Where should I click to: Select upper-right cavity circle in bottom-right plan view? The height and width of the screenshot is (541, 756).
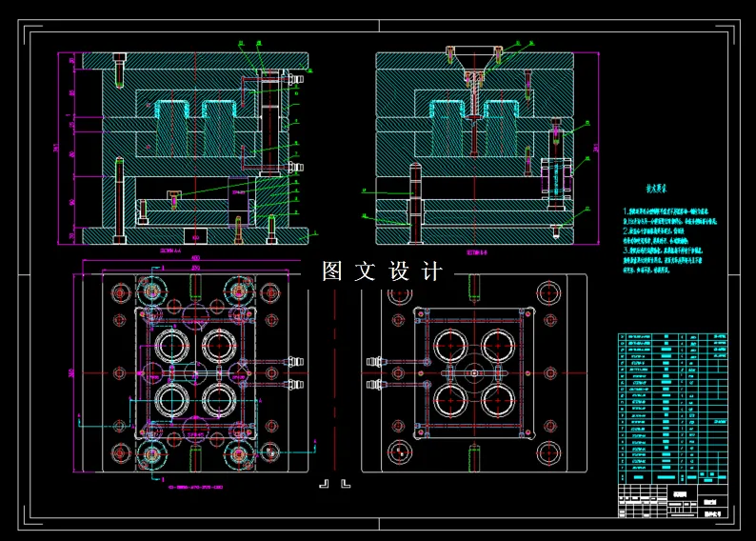(499, 346)
